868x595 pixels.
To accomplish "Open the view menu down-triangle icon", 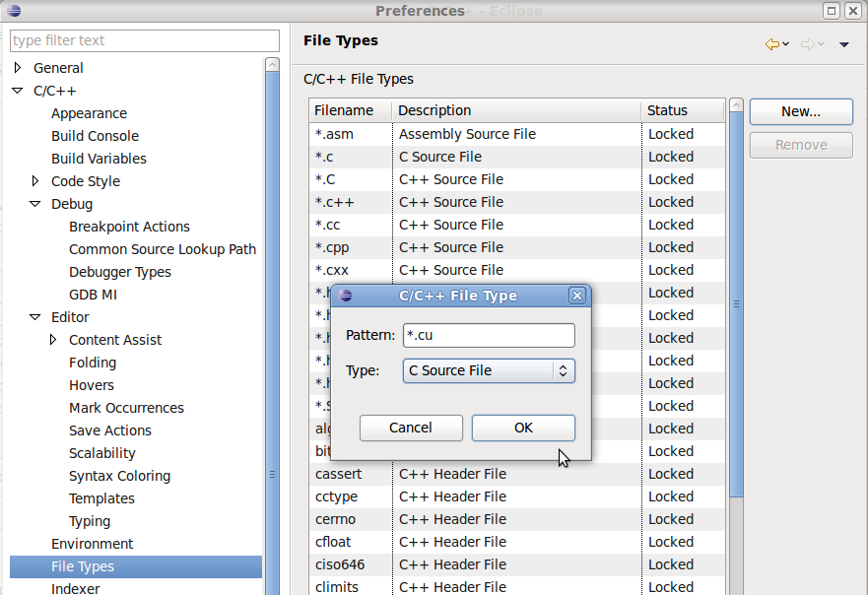I will [x=844, y=45].
